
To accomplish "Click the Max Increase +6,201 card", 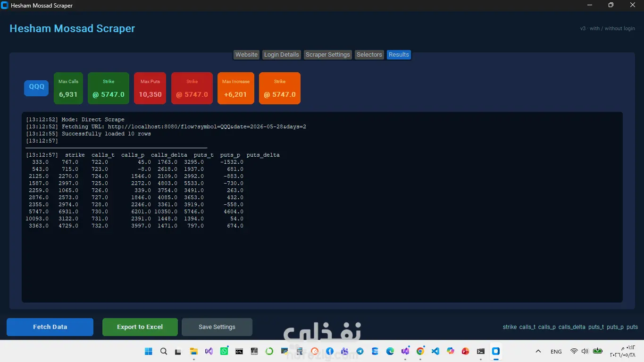I will (236, 88).
